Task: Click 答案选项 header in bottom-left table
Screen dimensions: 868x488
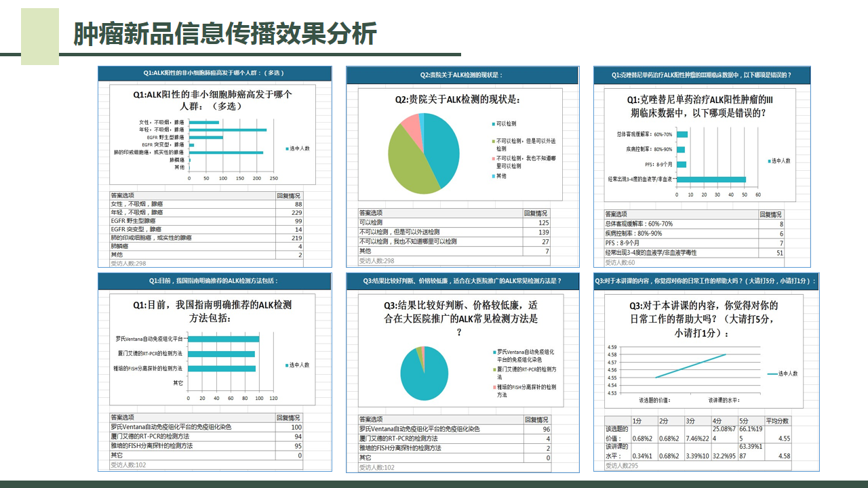Action: (x=123, y=418)
